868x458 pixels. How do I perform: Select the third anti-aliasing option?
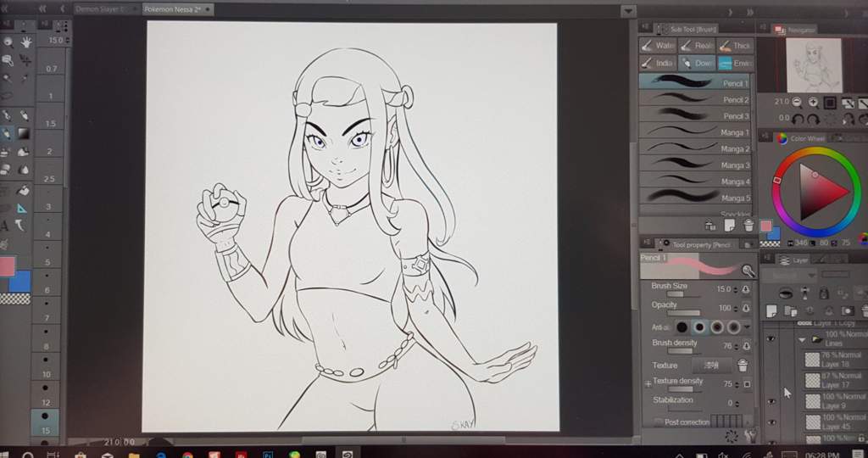[717, 327]
